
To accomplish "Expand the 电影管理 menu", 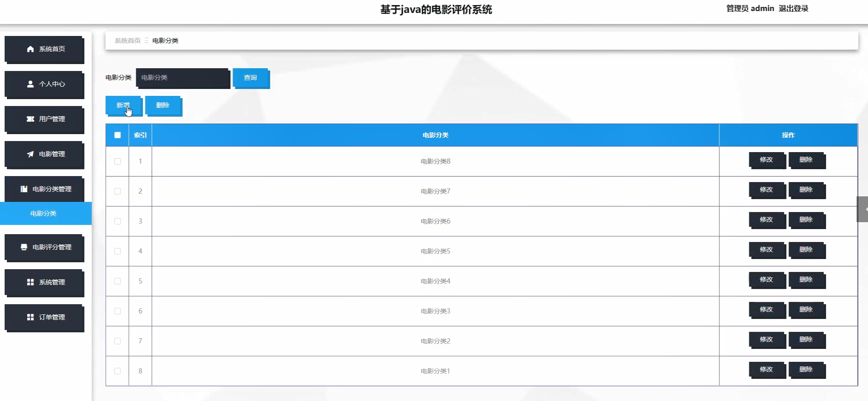I will click(44, 154).
